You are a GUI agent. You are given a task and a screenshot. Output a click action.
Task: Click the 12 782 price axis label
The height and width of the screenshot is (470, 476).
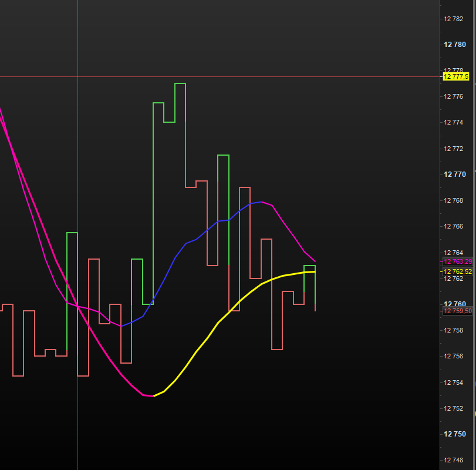[454, 19]
